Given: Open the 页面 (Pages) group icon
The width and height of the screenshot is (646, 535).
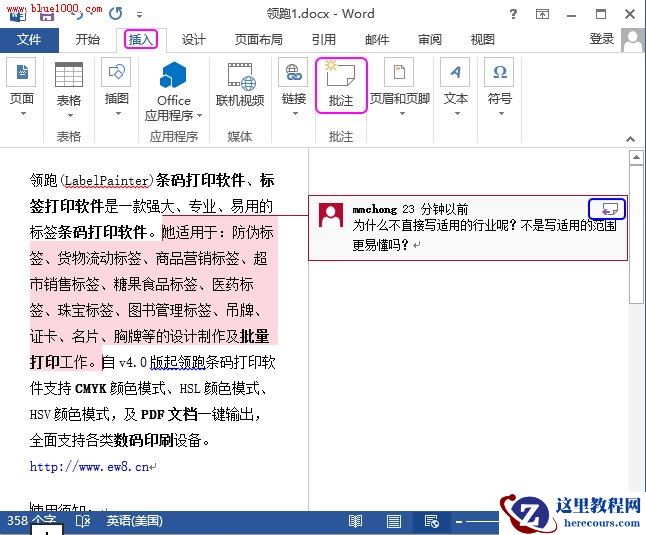Looking at the screenshot, I should pyautogui.click(x=21, y=72).
